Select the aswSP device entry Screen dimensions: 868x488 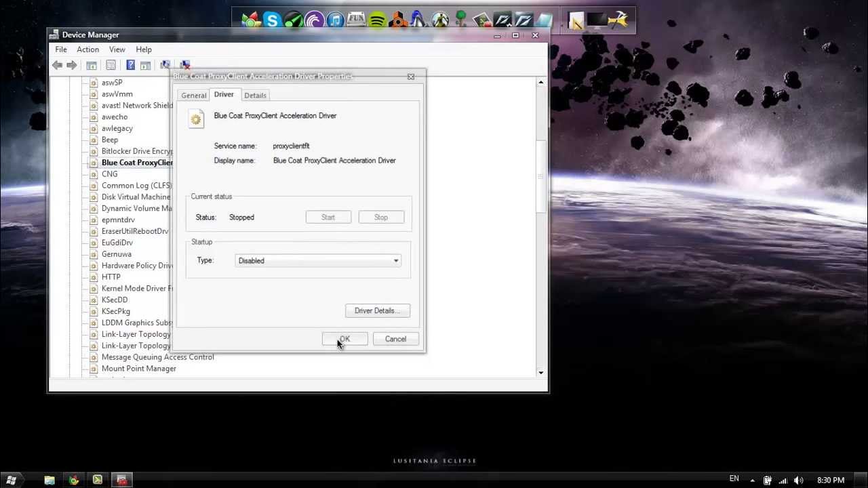[112, 83]
